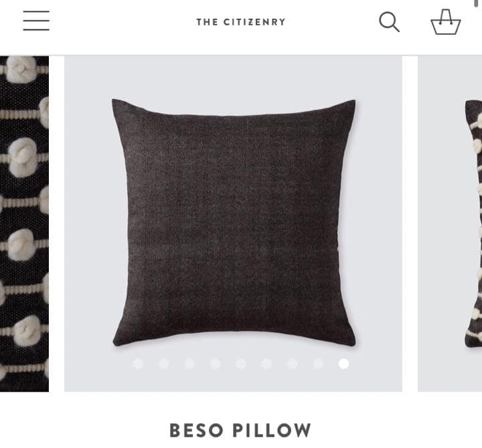Select the third carousel dot
482x448 pixels.
point(189,364)
